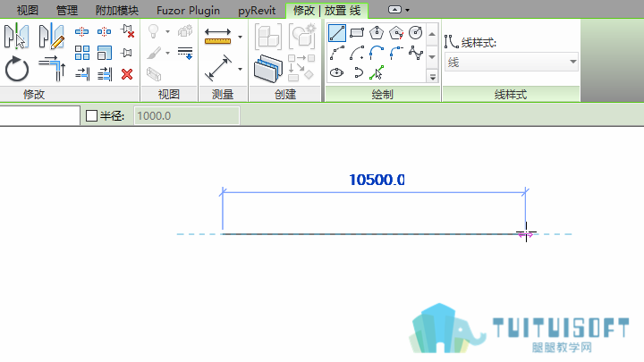
Task: Choose the Inscribed Polygon draw tool
Action: pyautogui.click(x=377, y=32)
